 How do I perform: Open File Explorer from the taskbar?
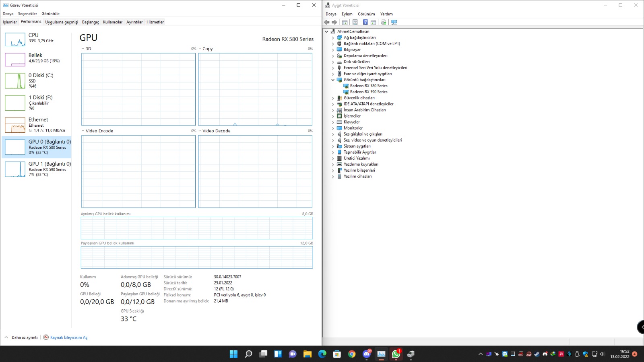(x=308, y=354)
